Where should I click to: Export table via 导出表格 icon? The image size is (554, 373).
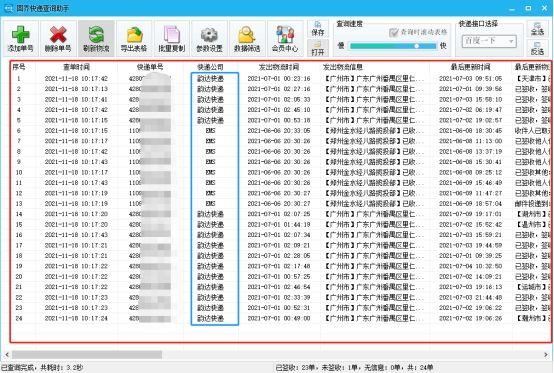pyautogui.click(x=134, y=39)
